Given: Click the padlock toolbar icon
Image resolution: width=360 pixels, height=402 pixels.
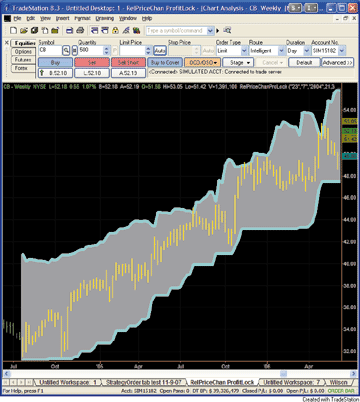Looking at the screenshot, I should [115, 31].
